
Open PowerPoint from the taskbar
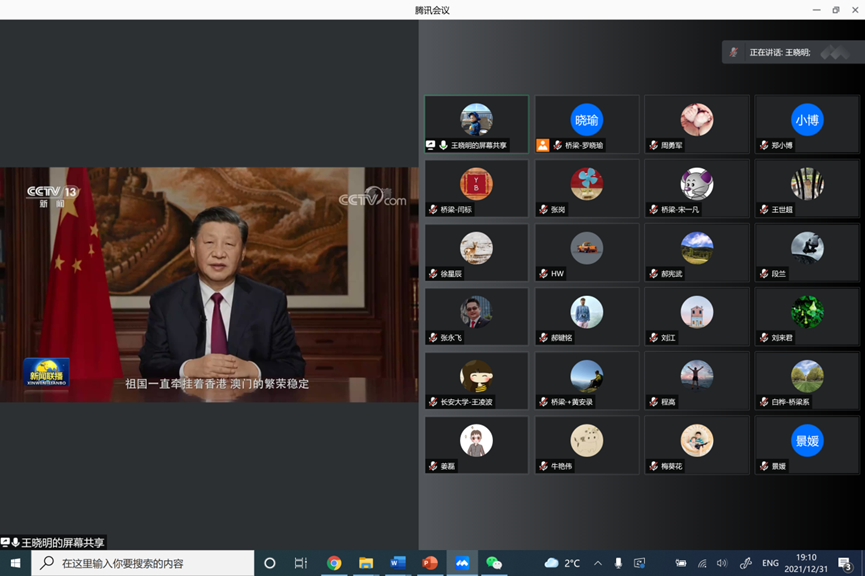tap(430, 563)
